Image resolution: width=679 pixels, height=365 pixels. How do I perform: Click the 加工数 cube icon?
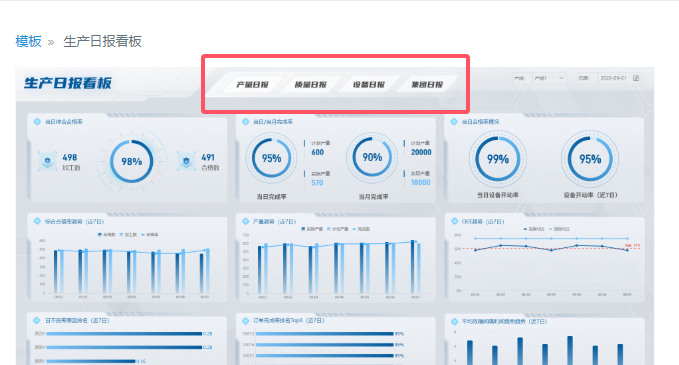point(47,161)
